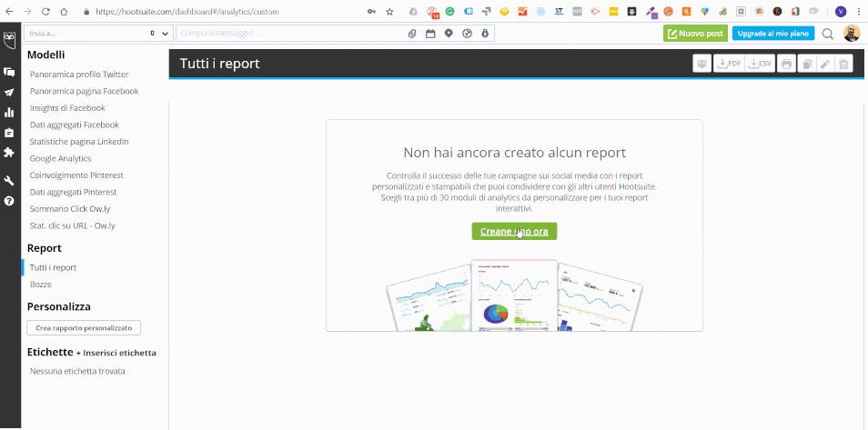
Task: Click the report settings gear icon
Action: (701, 64)
